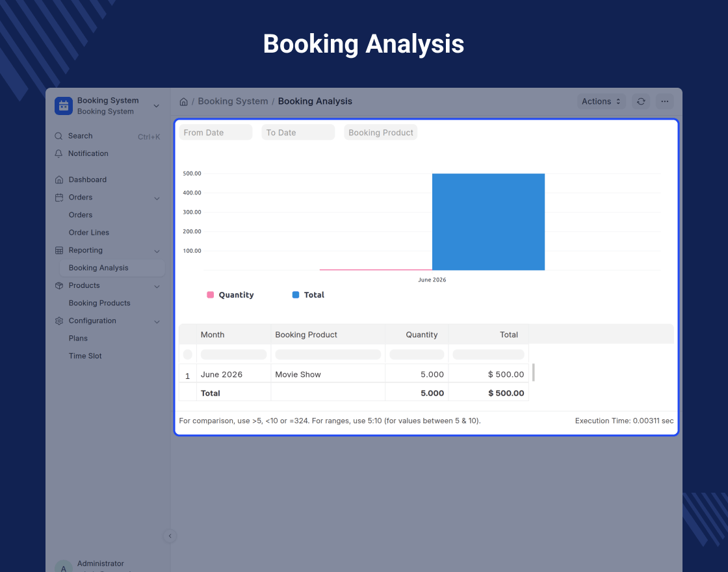The image size is (728, 572).
Task: Toggle the Total legend blue swatch
Action: (296, 295)
